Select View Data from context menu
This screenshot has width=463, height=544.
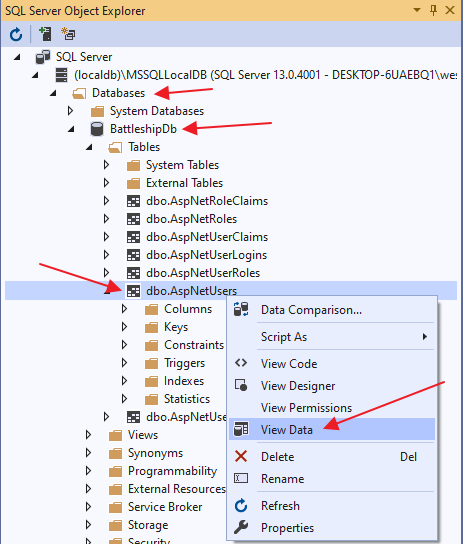332,430
